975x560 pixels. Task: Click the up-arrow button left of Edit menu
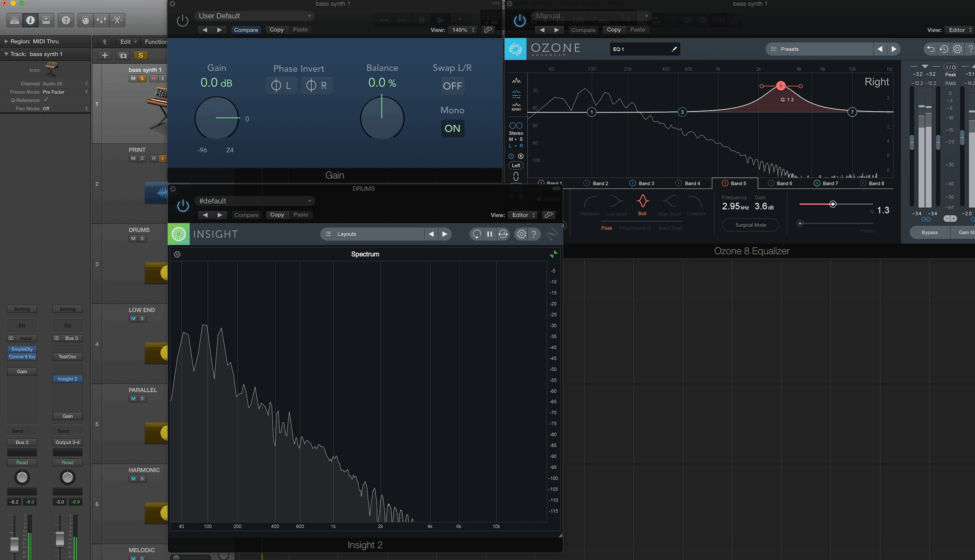click(105, 41)
